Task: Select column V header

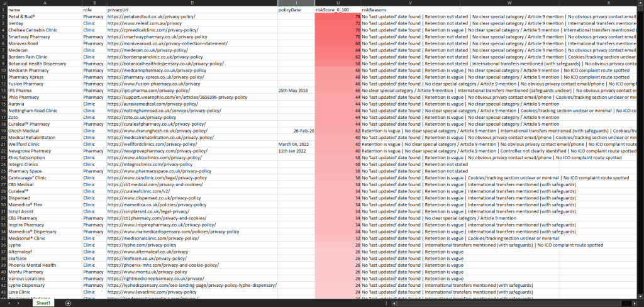Action: (x=410, y=3)
